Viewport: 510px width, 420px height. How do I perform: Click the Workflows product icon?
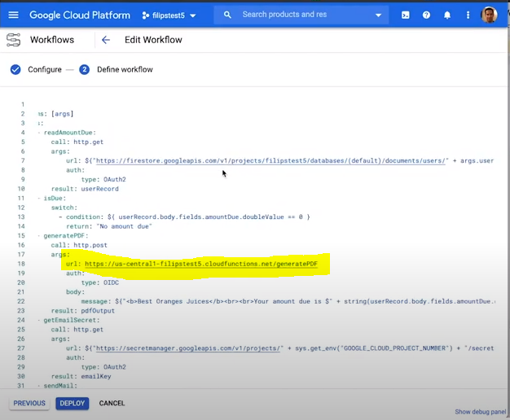(x=13, y=40)
